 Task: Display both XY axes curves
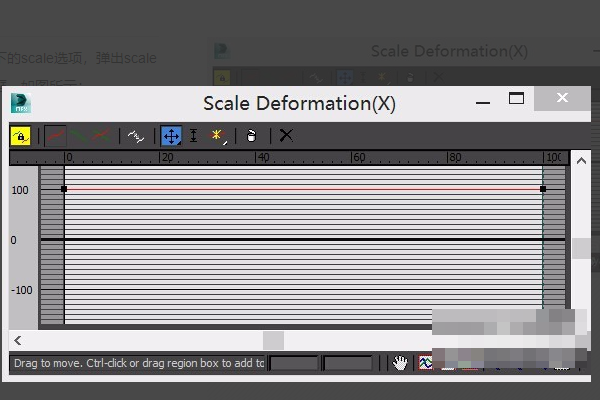pyautogui.click(x=101, y=136)
